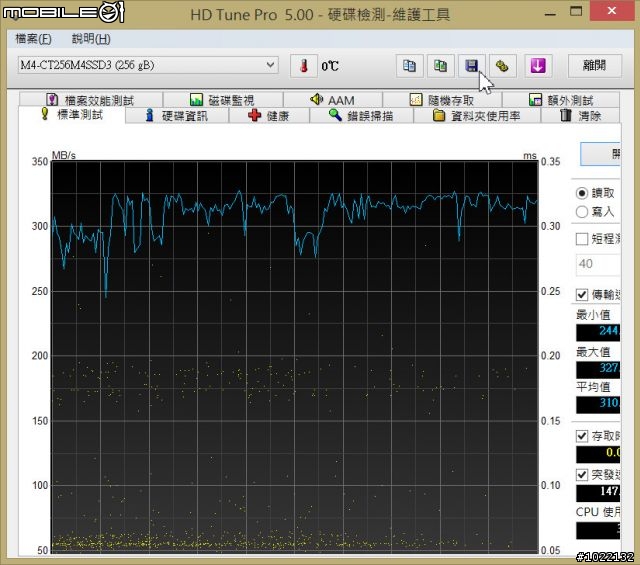Enable the 短程 short stroke checkbox
This screenshot has width=640, height=565.
click(x=582, y=239)
